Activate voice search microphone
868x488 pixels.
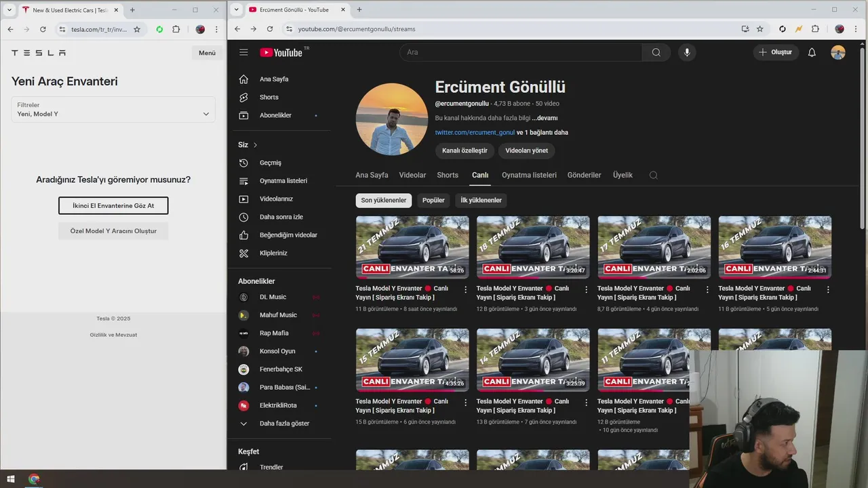687,52
